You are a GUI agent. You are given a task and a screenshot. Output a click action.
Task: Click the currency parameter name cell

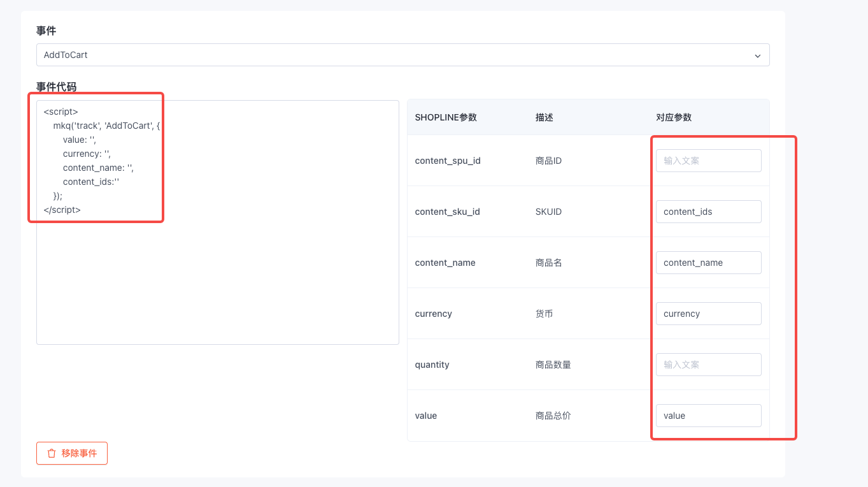click(x=433, y=314)
